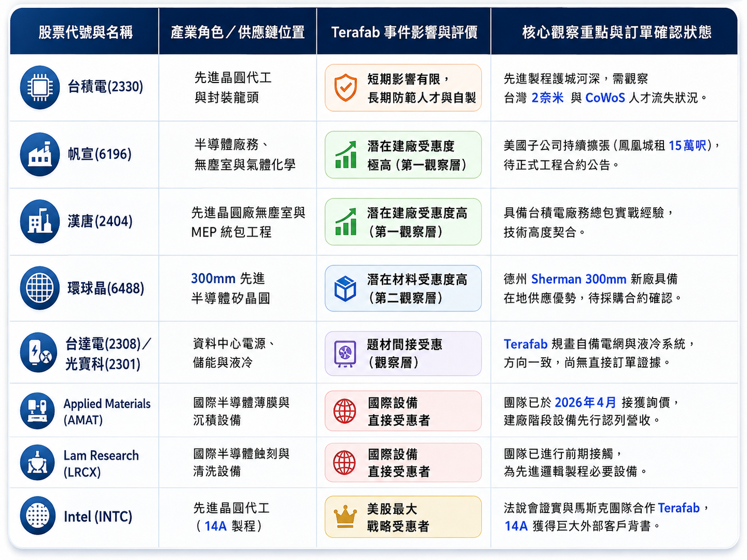Image resolution: width=747 pixels, height=560 pixels.
Task: Click the factory icon beside 帆宣(6196)
Action: pos(40,154)
